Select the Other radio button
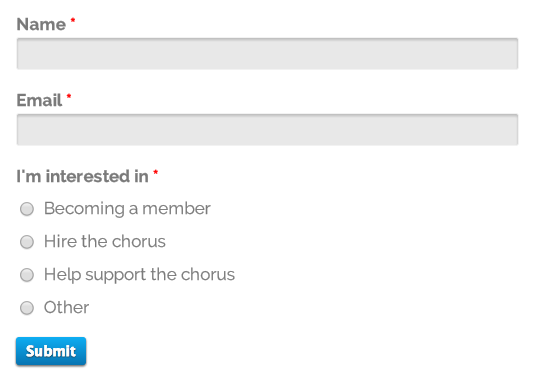 tap(27, 308)
